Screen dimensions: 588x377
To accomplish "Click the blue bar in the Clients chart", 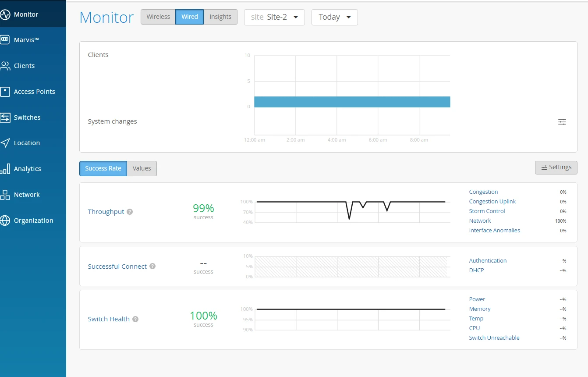I will [x=352, y=102].
